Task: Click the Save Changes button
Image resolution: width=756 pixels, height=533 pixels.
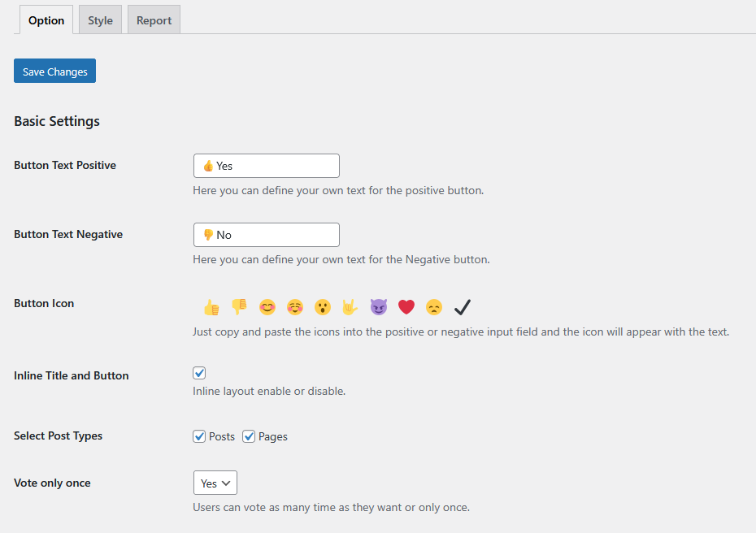Action: pyautogui.click(x=55, y=71)
